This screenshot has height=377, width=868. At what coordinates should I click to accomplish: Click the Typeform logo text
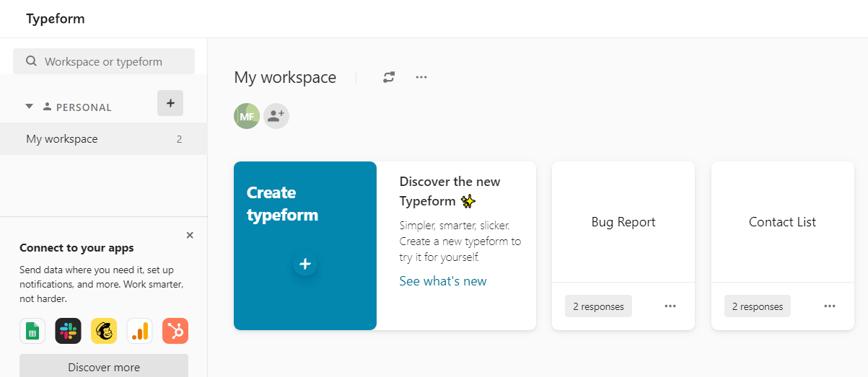pos(56,19)
